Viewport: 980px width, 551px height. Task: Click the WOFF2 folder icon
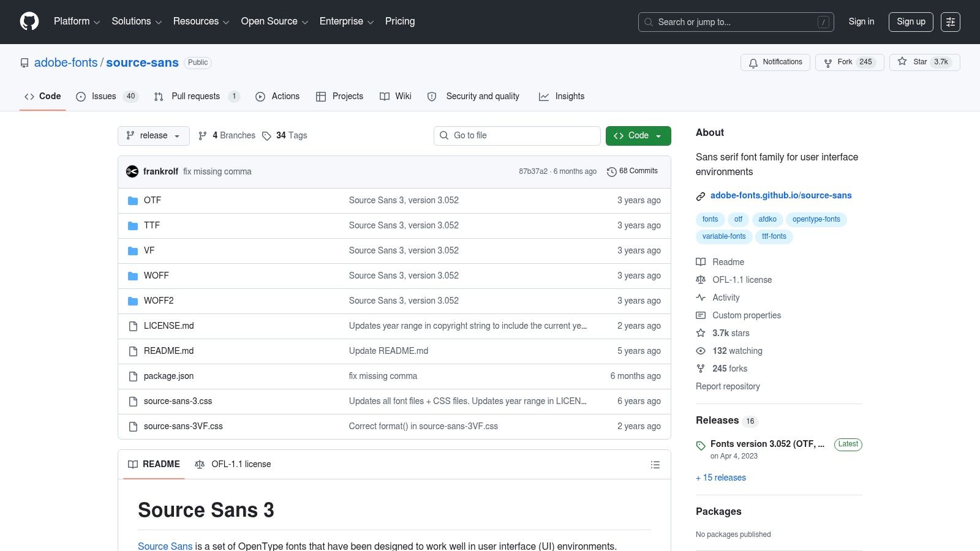[133, 301]
